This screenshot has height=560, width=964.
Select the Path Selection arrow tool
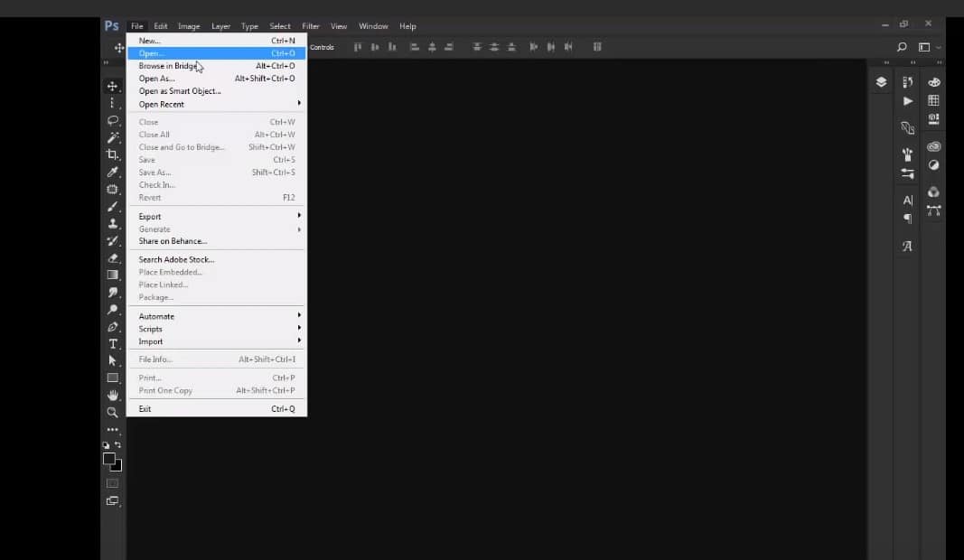[x=113, y=360]
